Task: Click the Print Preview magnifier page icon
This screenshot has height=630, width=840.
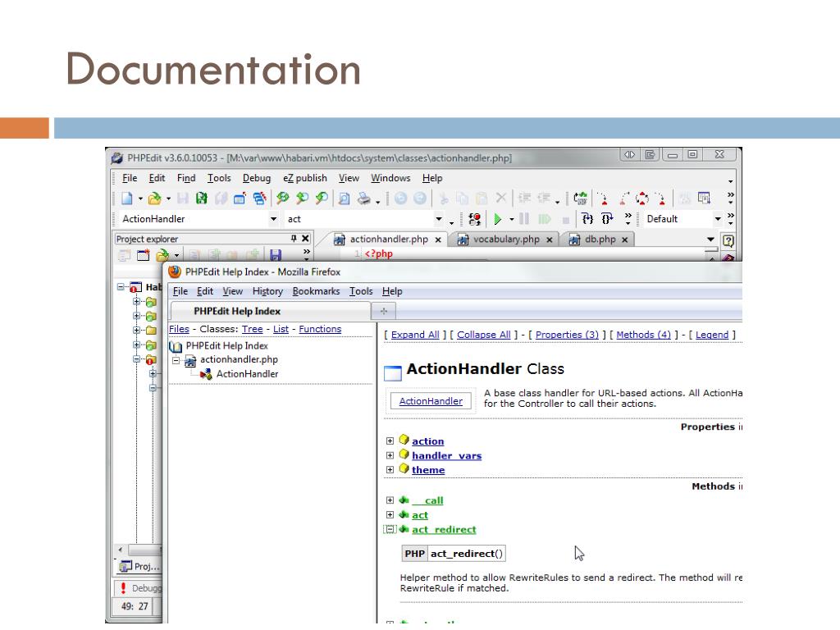Action: pyautogui.click(x=344, y=199)
